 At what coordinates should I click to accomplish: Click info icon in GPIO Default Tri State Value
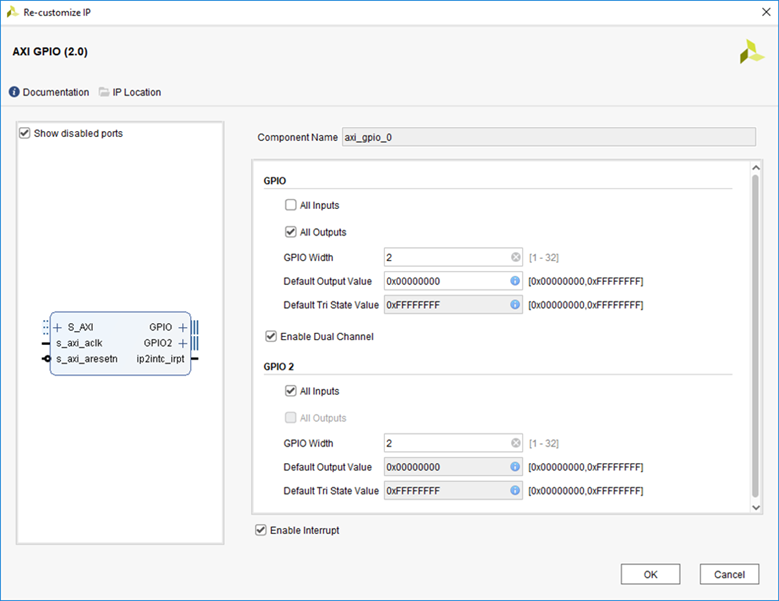(x=515, y=305)
